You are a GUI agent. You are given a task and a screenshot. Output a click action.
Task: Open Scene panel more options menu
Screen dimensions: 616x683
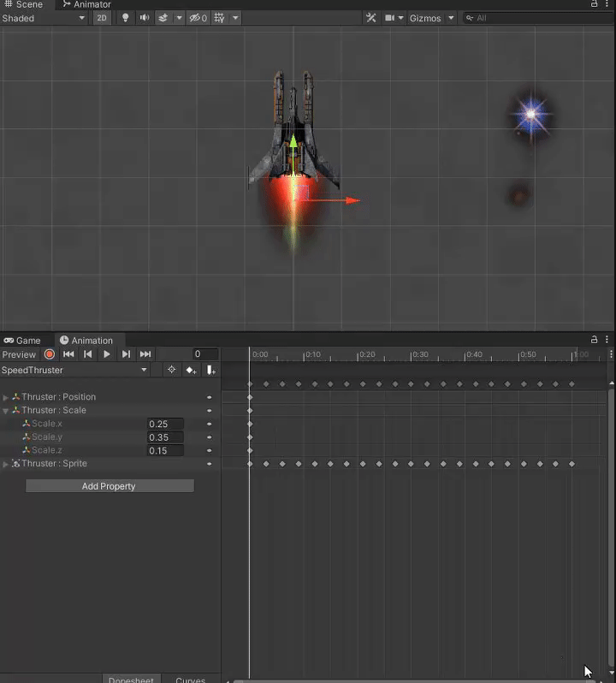(x=607, y=4)
